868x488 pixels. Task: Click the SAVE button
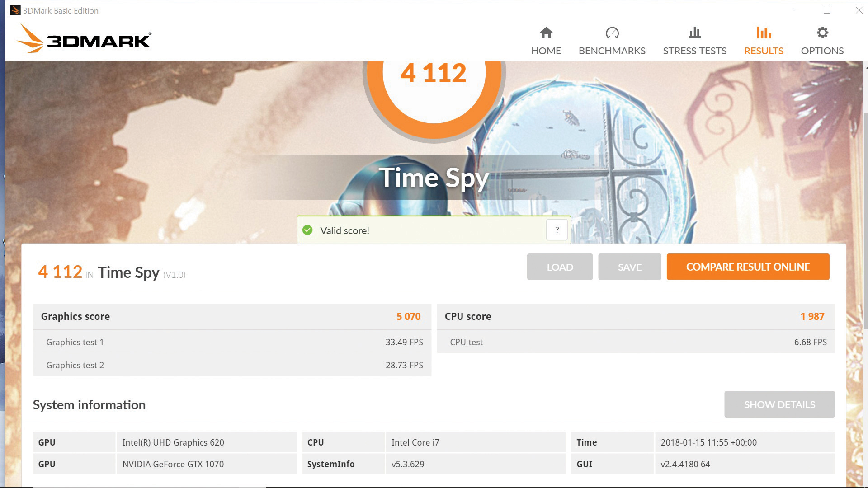(629, 267)
